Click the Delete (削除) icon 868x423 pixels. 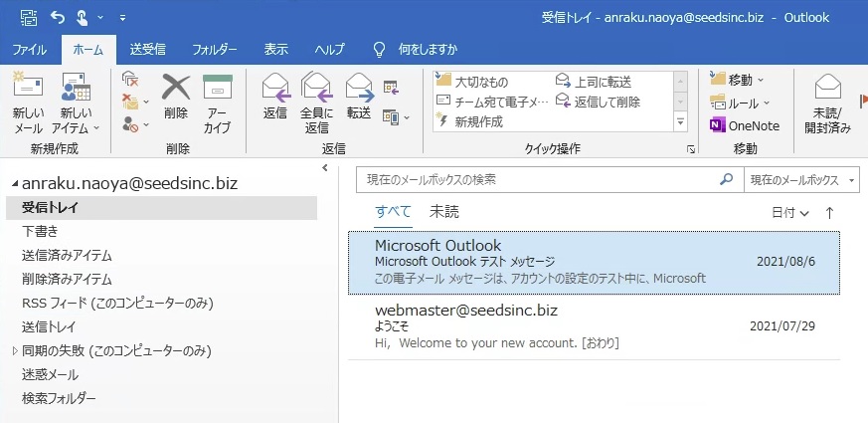[x=176, y=96]
